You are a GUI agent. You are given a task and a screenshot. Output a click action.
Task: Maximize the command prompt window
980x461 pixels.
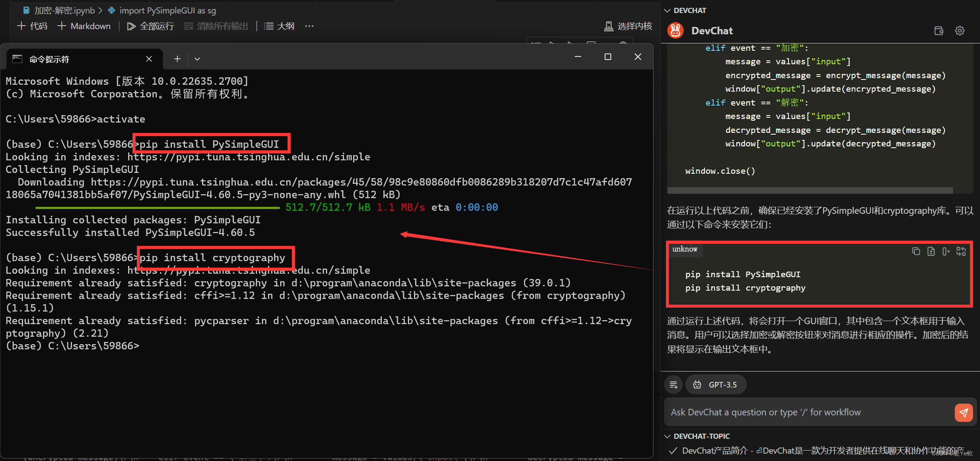(x=608, y=57)
